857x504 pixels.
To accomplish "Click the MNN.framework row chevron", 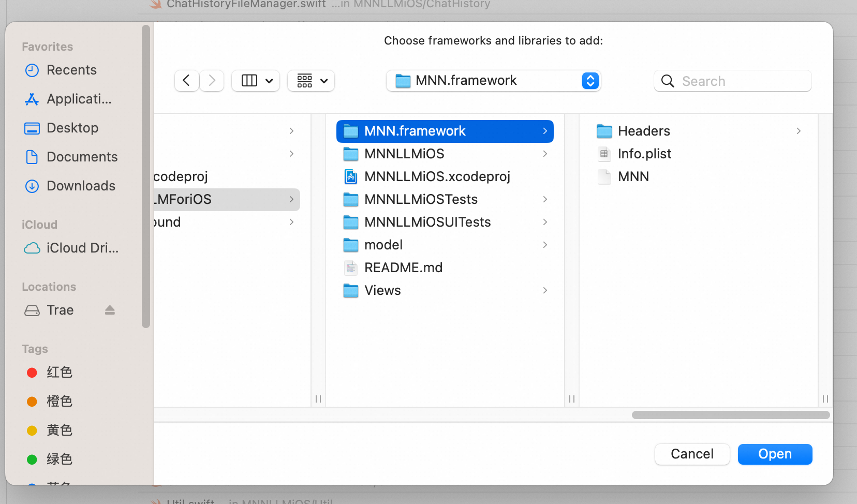I will (x=545, y=131).
